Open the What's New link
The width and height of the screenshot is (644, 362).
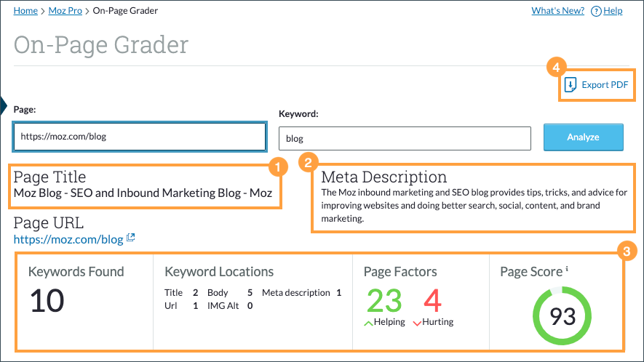tap(557, 11)
